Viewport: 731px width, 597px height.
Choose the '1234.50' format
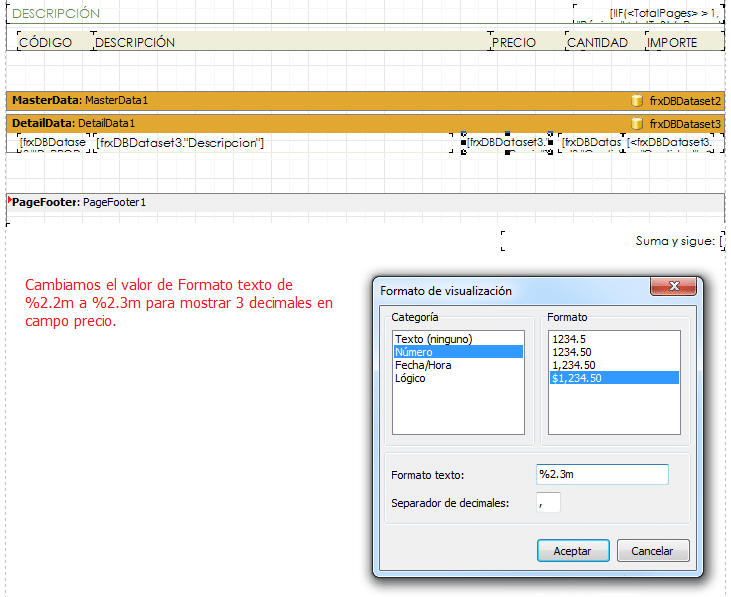point(614,352)
